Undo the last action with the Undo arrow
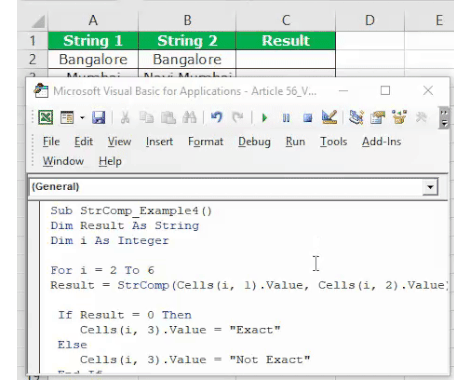The width and height of the screenshot is (470, 380). click(217, 117)
